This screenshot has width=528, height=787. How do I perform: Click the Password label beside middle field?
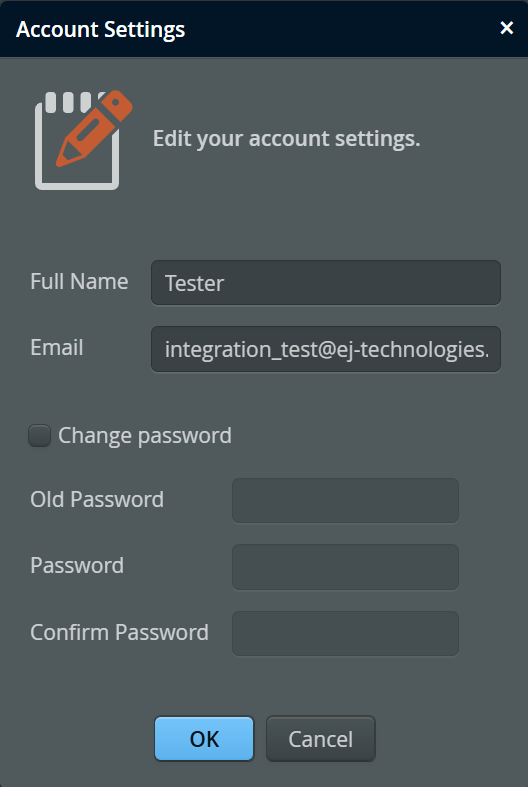(x=77, y=566)
